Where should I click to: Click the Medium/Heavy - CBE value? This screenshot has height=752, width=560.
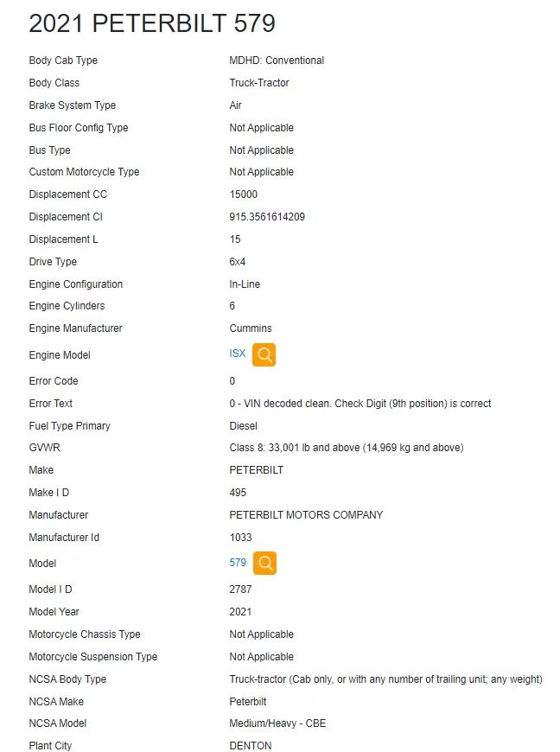coord(277,723)
